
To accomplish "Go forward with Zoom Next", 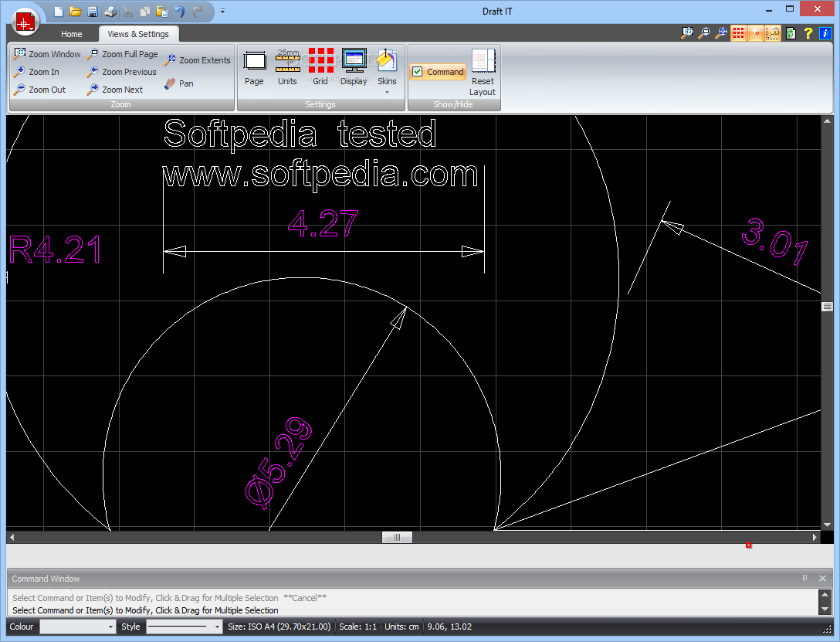I will (x=115, y=90).
